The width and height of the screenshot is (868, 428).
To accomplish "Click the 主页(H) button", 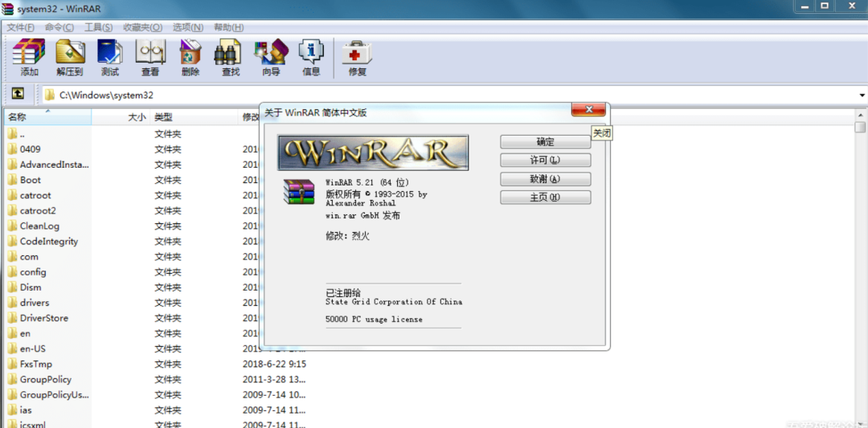I will [545, 197].
